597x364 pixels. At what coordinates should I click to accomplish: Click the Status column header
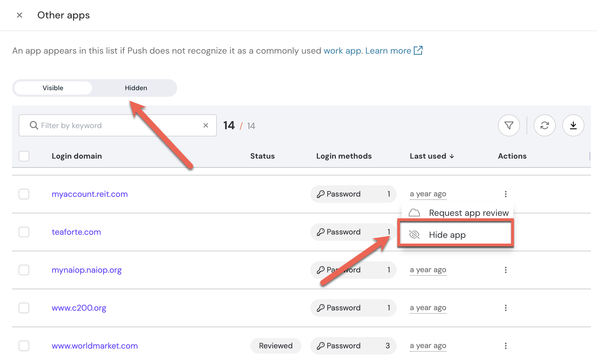[x=262, y=156]
